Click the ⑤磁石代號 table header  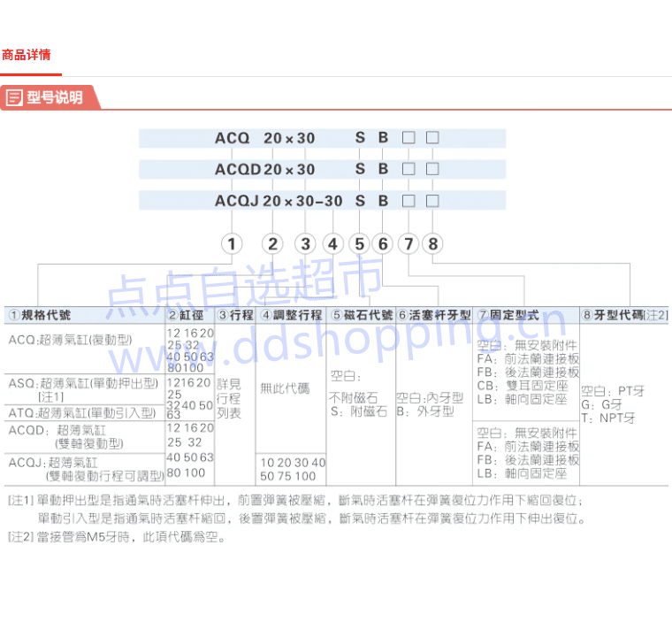pos(362,315)
